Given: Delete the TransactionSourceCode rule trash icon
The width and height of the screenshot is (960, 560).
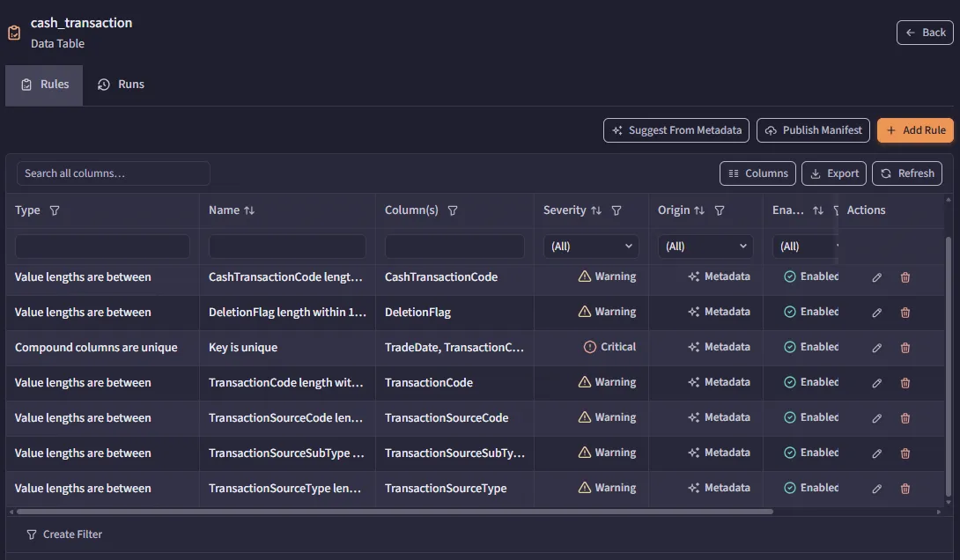Looking at the screenshot, I should (905, 418).
